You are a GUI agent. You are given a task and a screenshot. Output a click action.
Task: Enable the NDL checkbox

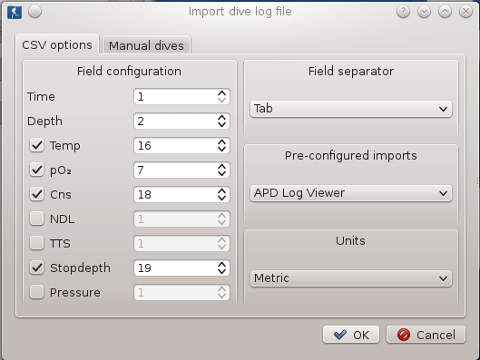coord(37,219)
